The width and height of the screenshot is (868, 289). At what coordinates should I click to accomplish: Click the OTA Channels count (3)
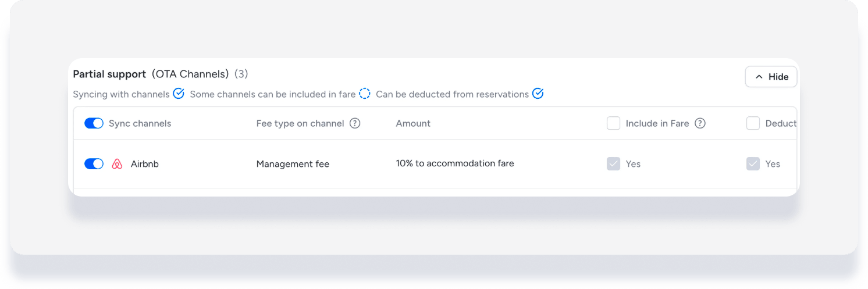click(x=241, y=74)
